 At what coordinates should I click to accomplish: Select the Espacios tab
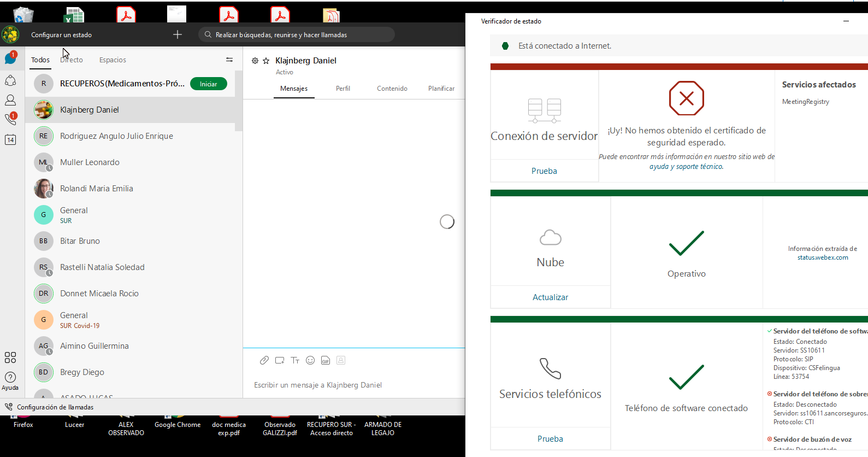pos(113,60)
